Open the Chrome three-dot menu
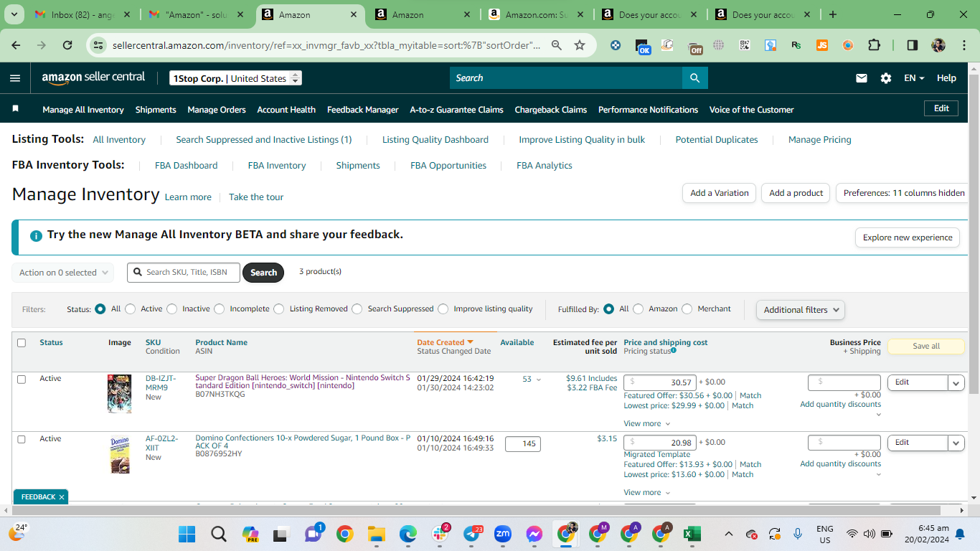The image size is (980, 551). click(x=963, y=45)
